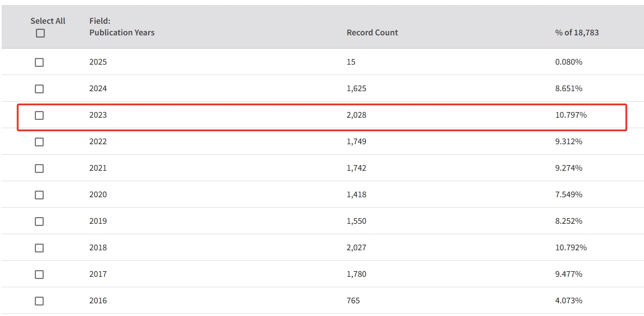644x316 pixels.
Task: Enable the checkbox for 2023
Action: point(39,115)
